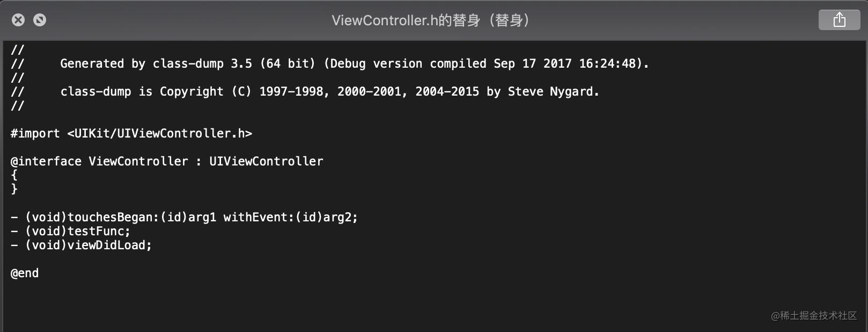Click the touchesBegan method declaration
Image resolution: width=868 pixels, height=332 pixels.
click(x=184, y=217)
